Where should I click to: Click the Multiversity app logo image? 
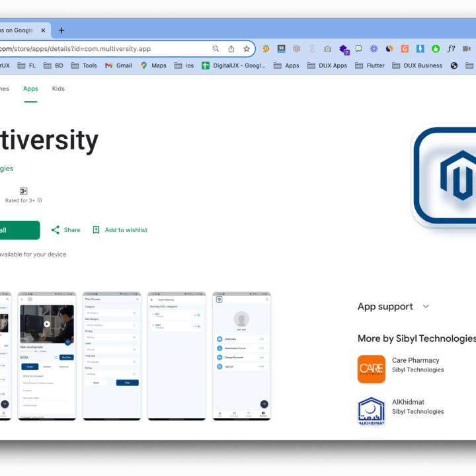pos(444,175)
